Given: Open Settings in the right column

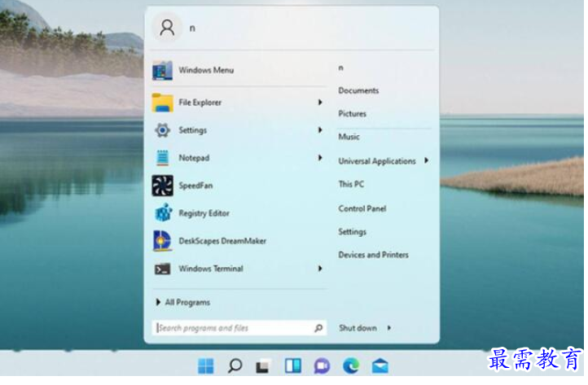Looking at the screenshot, I should 352,232.
